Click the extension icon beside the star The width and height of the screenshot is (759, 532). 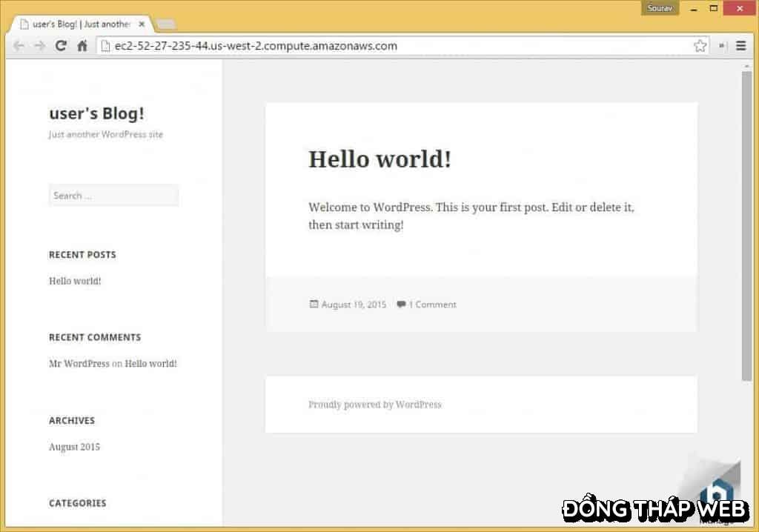tap(722, 46)
